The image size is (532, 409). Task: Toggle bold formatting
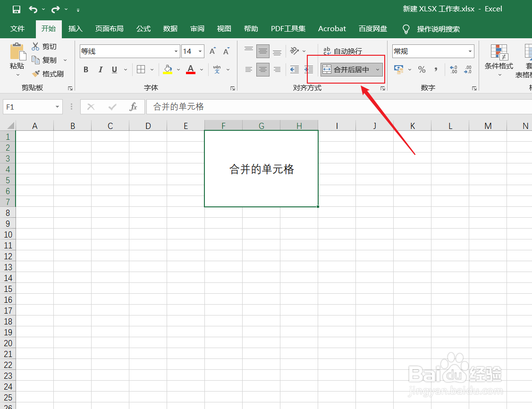86,69
